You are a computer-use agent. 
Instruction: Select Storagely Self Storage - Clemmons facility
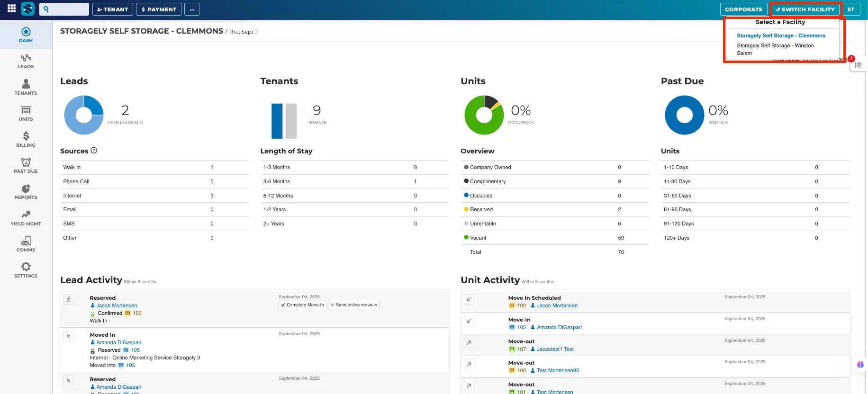(781, 36)
